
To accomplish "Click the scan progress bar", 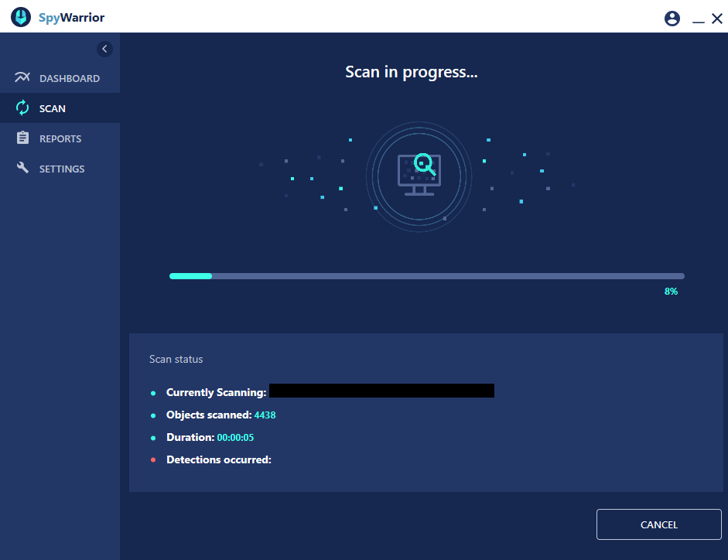I will 427,276.
